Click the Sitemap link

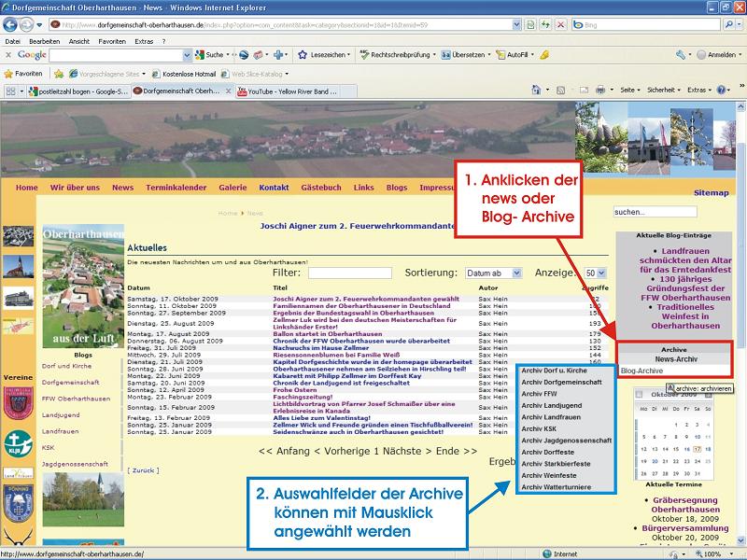(712, 193)
